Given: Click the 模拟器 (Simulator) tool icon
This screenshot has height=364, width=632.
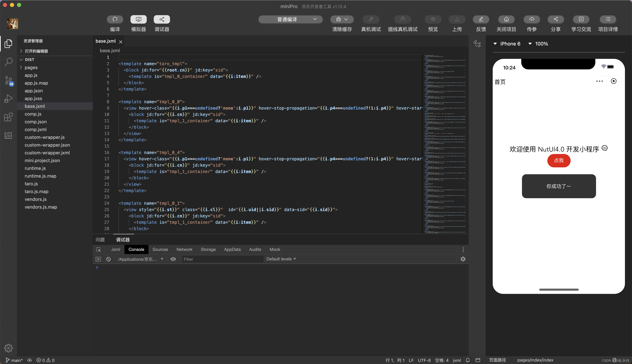Looking at the screenshot, I should 138,19.
